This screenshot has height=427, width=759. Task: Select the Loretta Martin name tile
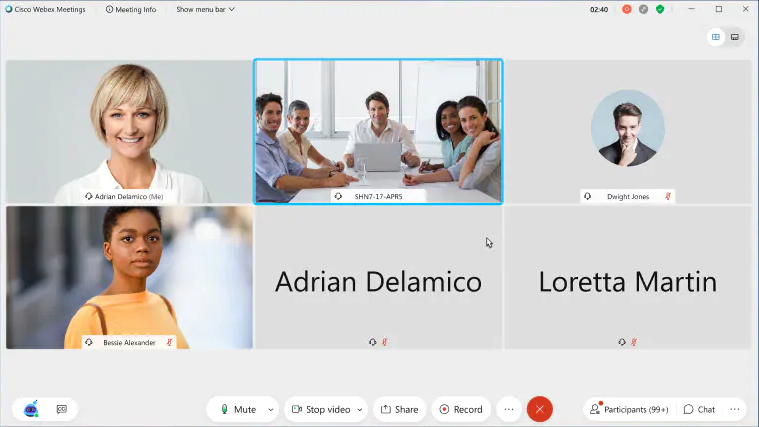628,277
